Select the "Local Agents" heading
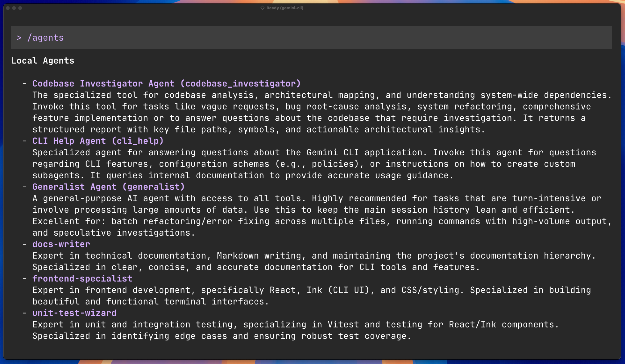Image resolution: width=625 pixels, height=364 pixels. [43, 60]
